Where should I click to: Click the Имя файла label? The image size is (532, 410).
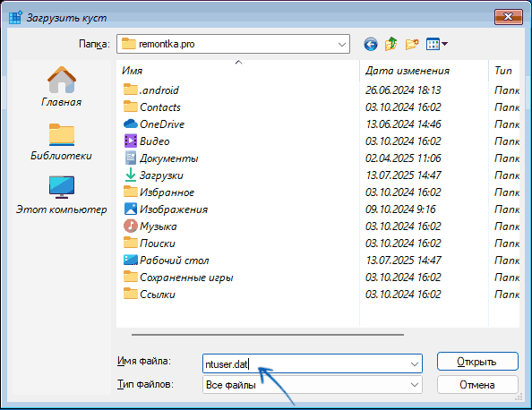[x=144, y=361]
